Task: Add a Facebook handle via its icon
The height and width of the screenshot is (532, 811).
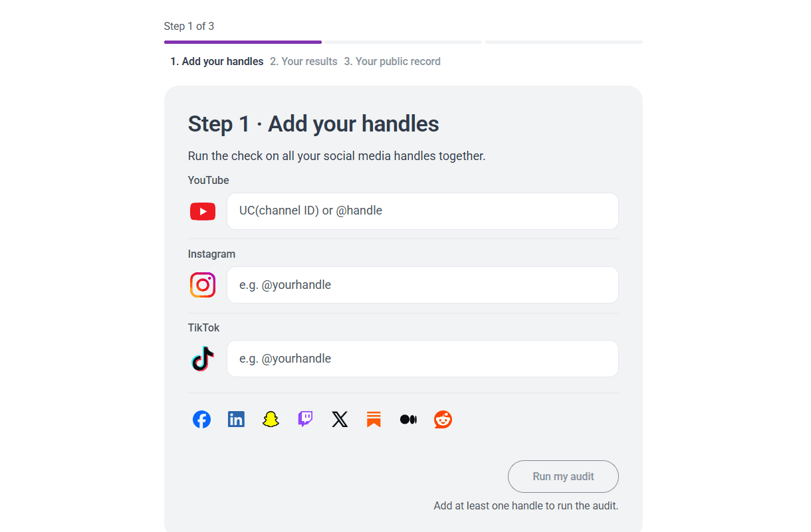Action: (201, 419)
